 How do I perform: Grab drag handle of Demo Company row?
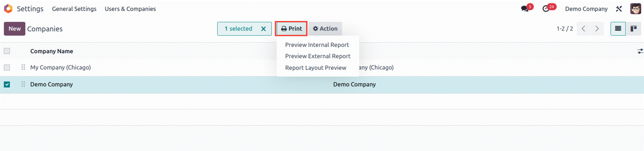pyautogui.click(x=23, y=84)
